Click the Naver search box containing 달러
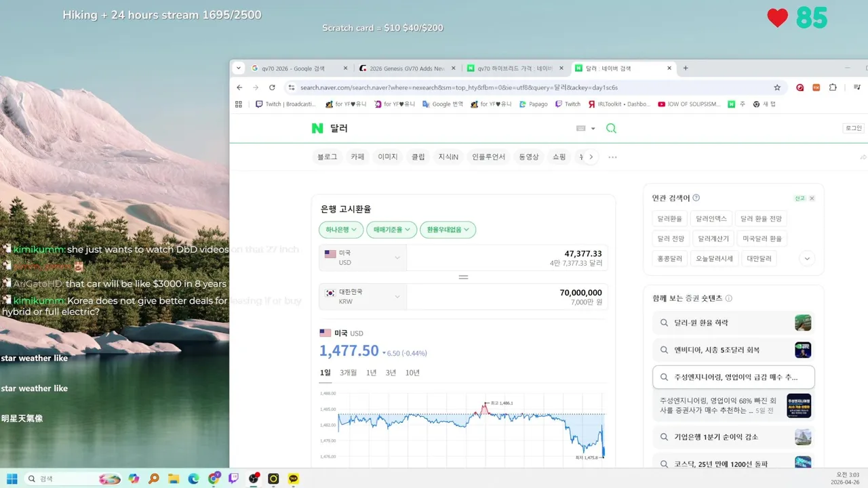 (x=448, y=128)
